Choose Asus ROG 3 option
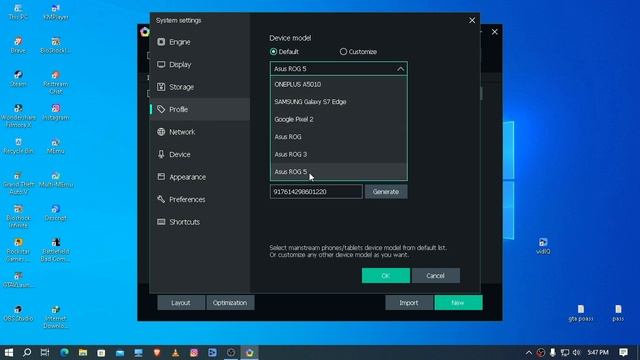 coord(338,155)
